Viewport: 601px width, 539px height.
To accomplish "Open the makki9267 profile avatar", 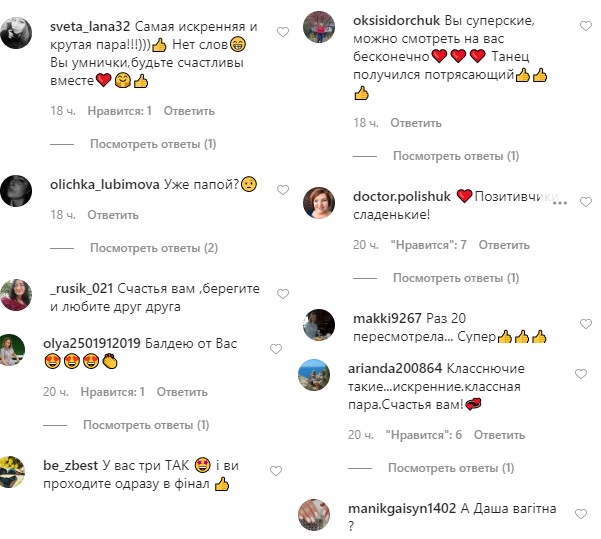I will [x=319, y=325].
